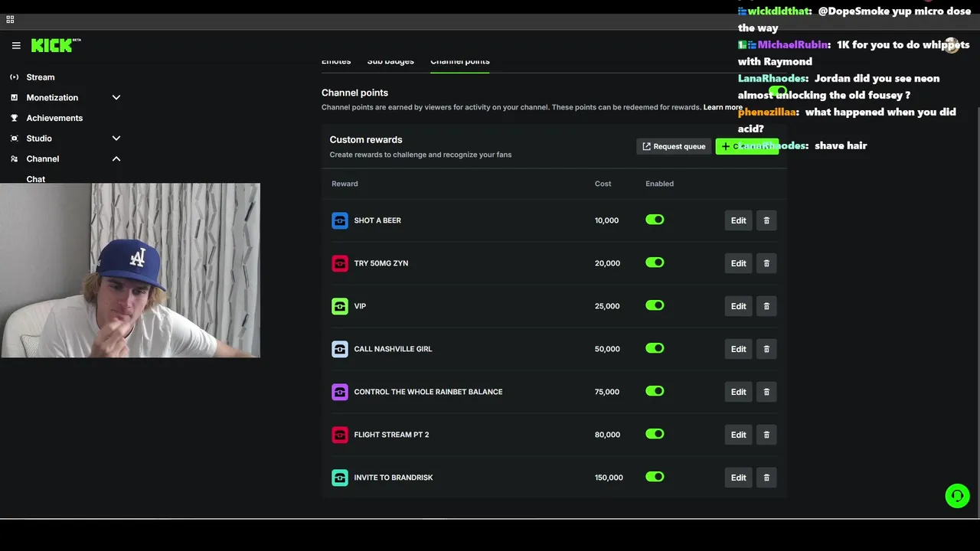Image resolution: width=980 pixels, height=551 pixels.
Task: Switch to the Emotes tab
Action: pos(336,61)
